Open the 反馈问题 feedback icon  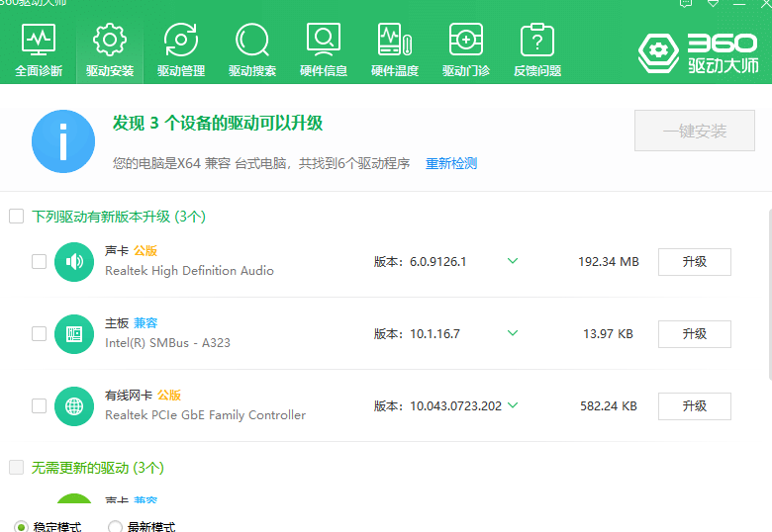coord(537,50)
